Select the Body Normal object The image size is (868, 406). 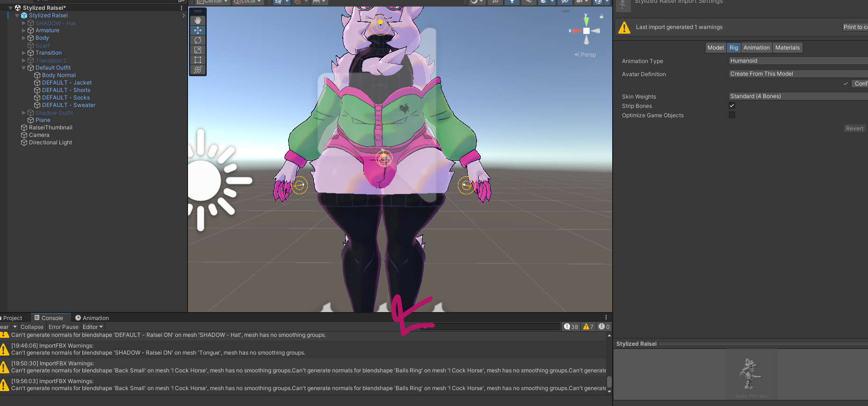[x=58, y=75]
